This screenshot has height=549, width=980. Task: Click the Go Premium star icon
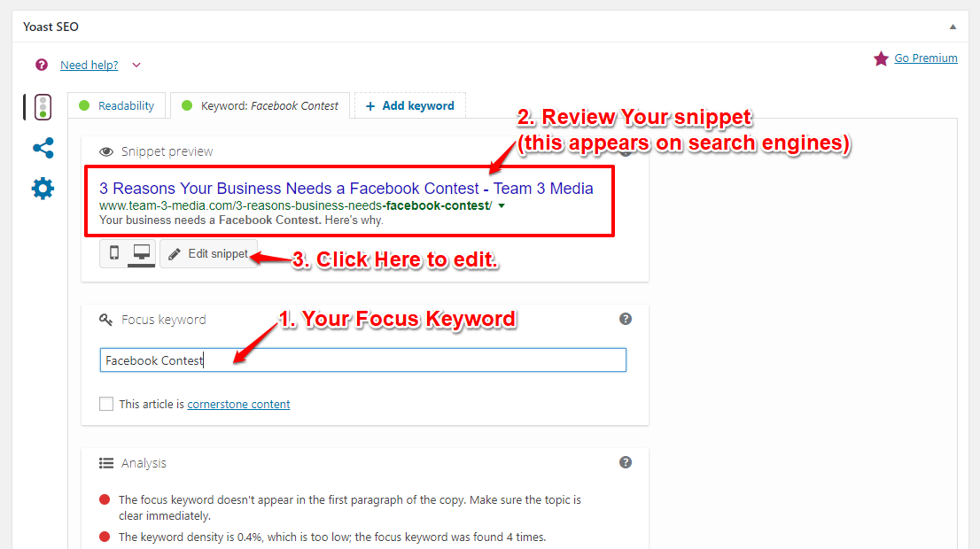click(881, 58)
